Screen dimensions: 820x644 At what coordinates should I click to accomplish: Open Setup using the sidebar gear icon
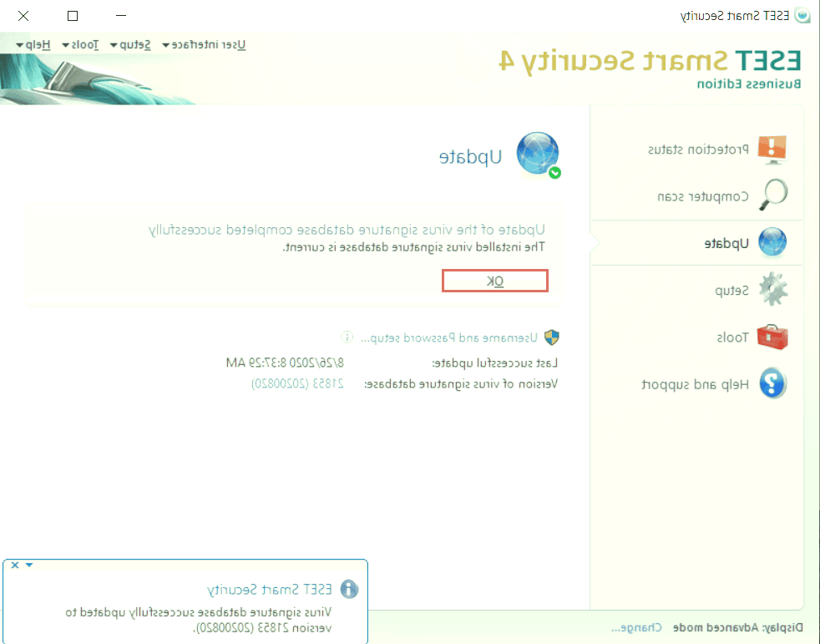tap(773, 289)
